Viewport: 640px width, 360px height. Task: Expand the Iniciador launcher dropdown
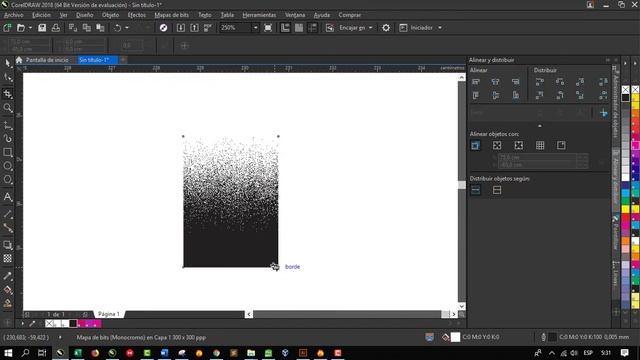(x=440, y=28)
